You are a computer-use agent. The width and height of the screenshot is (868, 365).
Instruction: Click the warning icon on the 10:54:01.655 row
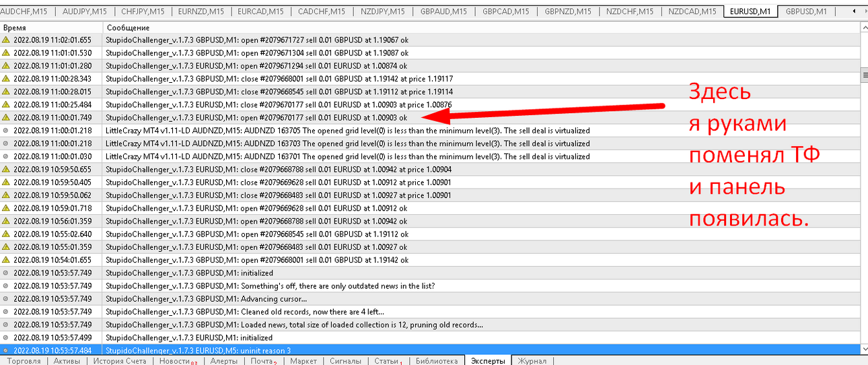click(6, 260)
